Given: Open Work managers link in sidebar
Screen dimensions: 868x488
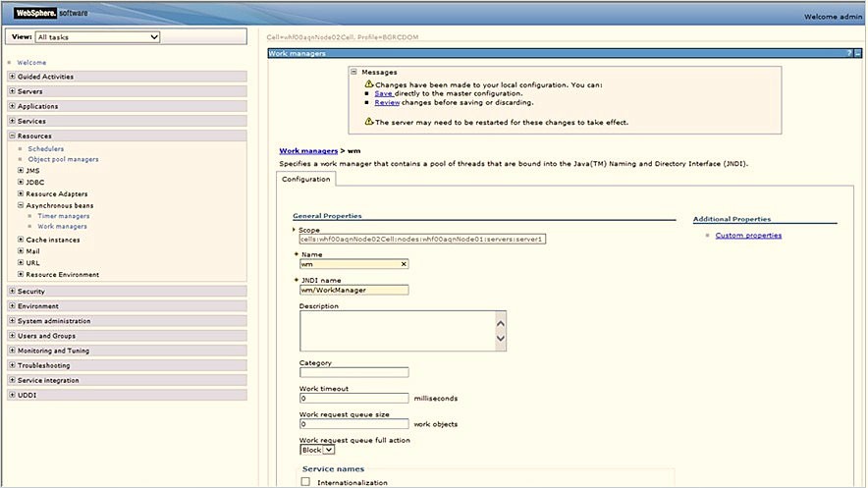Looking at the screenshot, I should click(62, 227).
